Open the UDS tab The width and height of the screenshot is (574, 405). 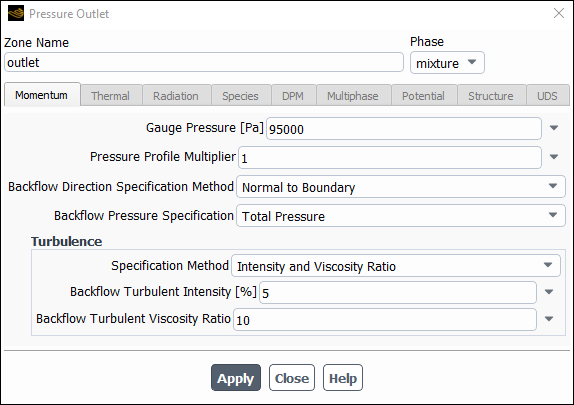547,96
